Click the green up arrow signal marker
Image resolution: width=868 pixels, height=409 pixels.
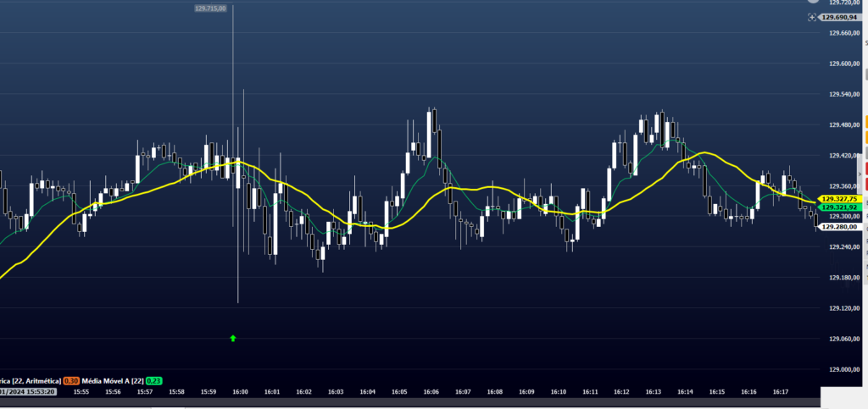click(x=233, y=338)
